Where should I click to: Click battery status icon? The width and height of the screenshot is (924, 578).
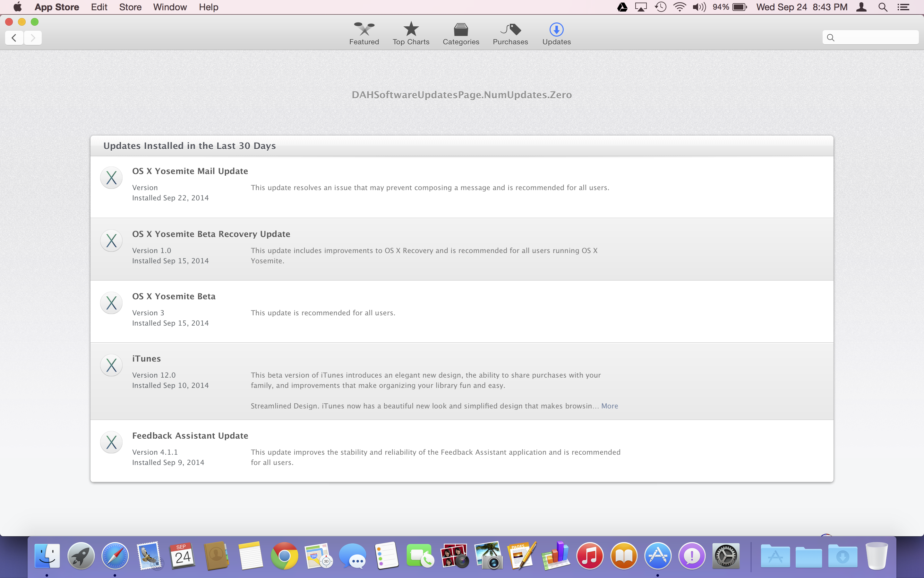coord(740,7)
